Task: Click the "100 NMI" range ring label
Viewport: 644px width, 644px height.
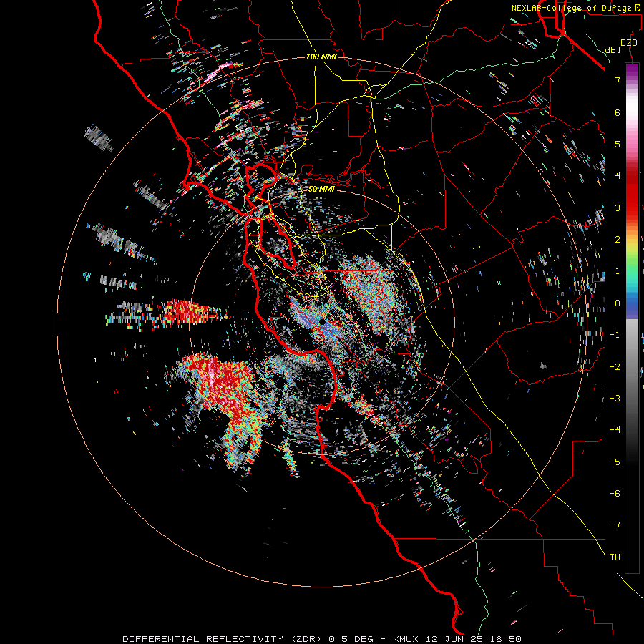Action: point(321,57)
